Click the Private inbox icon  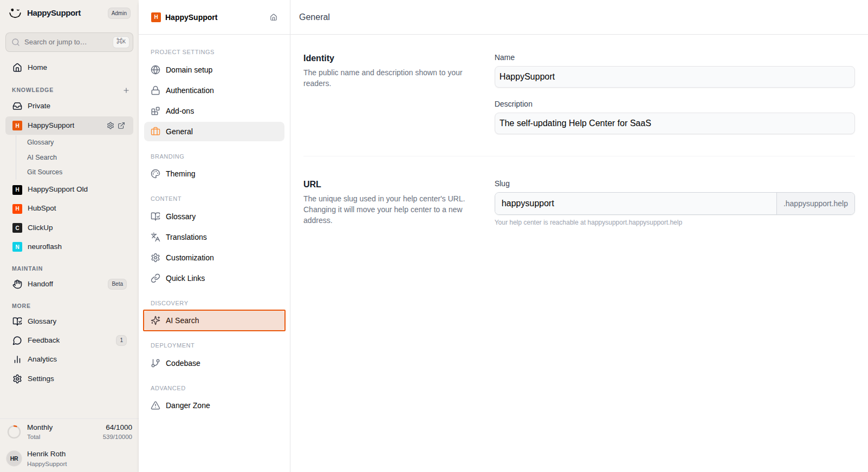(17, 106)
